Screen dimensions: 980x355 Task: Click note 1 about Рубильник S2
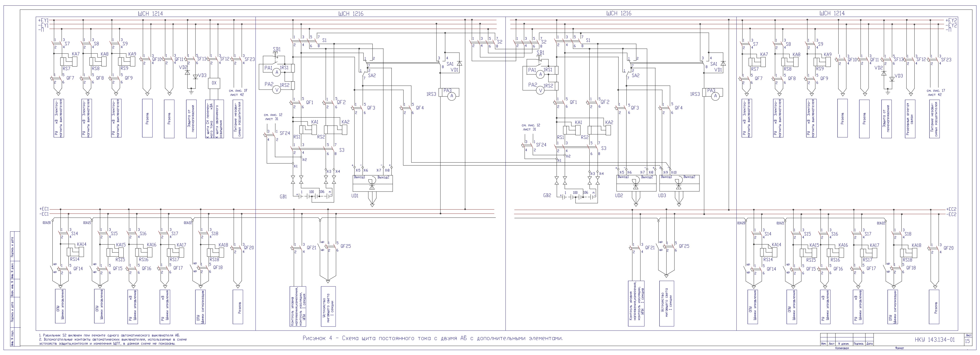[109, 335]
